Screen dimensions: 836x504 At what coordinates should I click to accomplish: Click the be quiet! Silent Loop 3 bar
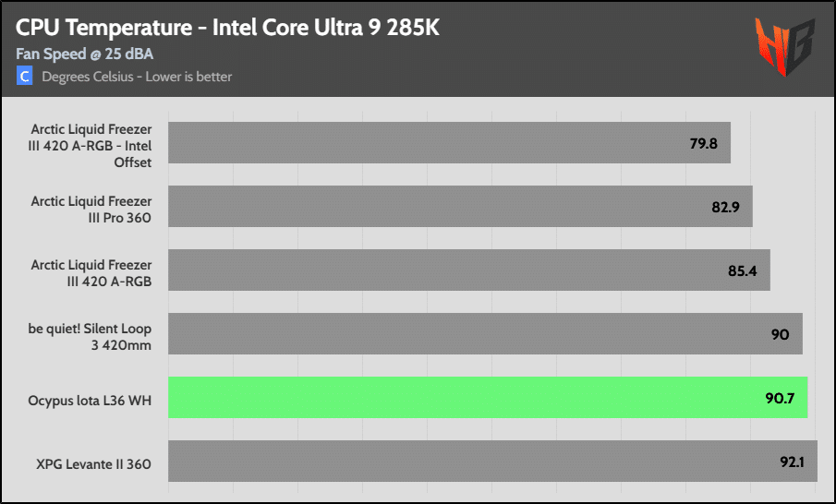[485, 333]
